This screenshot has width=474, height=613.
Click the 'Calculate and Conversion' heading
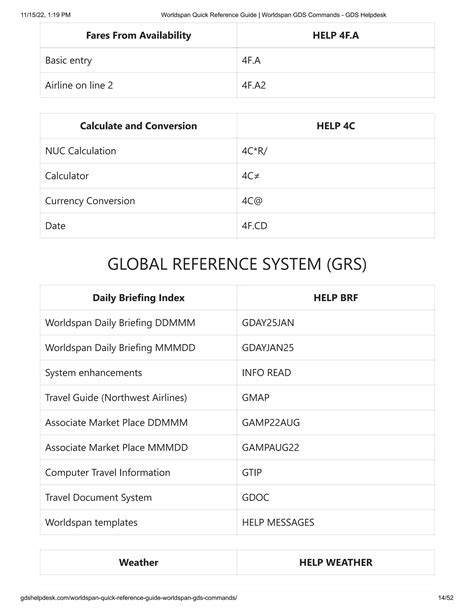point(138,126)
